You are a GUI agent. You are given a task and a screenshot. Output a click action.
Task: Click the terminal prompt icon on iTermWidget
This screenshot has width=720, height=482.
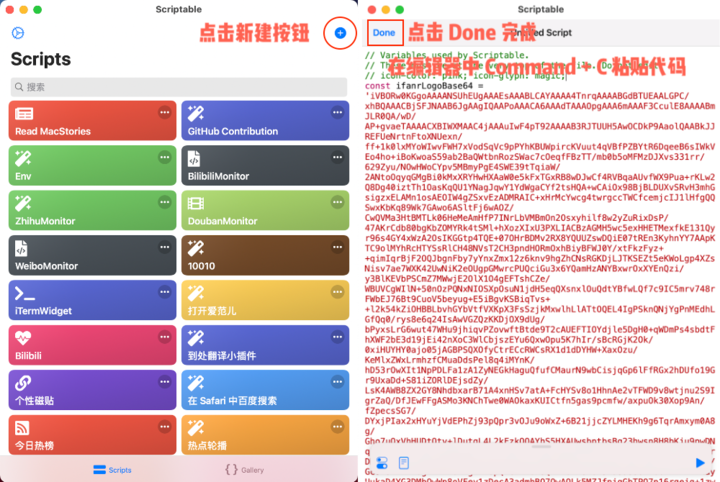pyautogui.click(x=25, y=294)
